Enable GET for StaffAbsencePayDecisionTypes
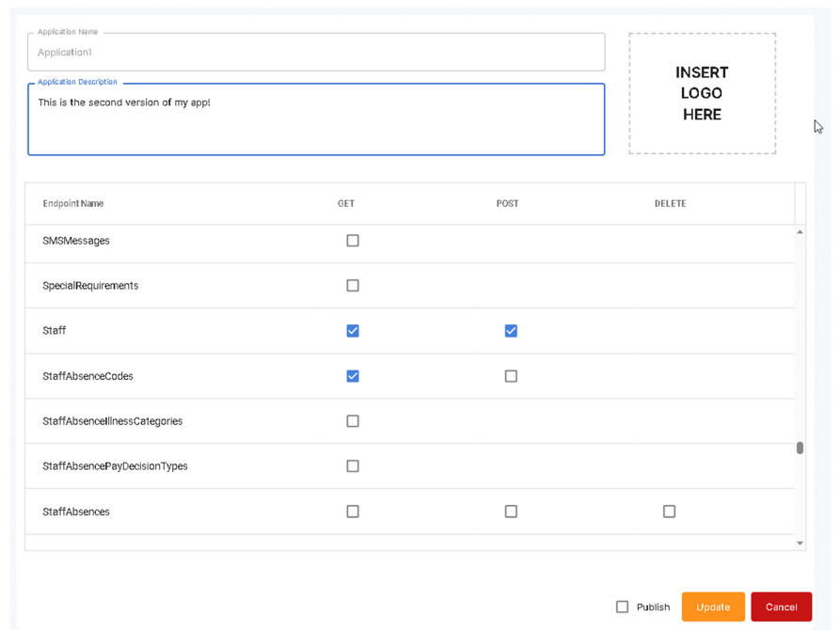This screenshot has width=840, height=630. tap(353, 466)
